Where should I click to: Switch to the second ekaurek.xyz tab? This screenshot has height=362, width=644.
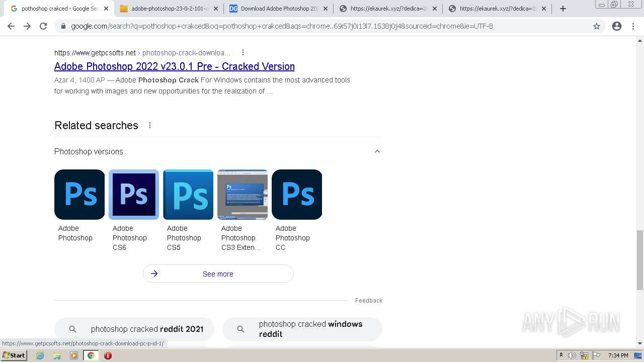[497, 9]
